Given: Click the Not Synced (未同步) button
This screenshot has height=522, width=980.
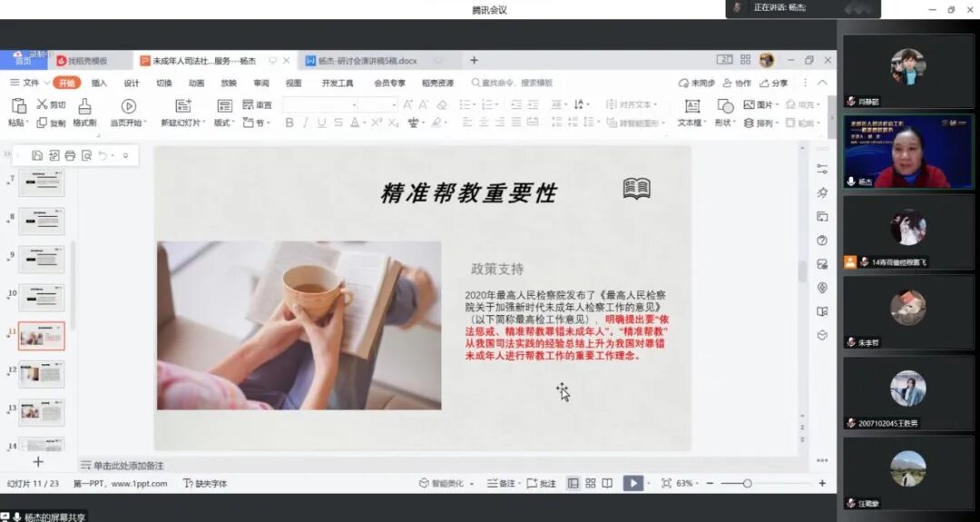Looking at the screenshot, I should 696,83.
